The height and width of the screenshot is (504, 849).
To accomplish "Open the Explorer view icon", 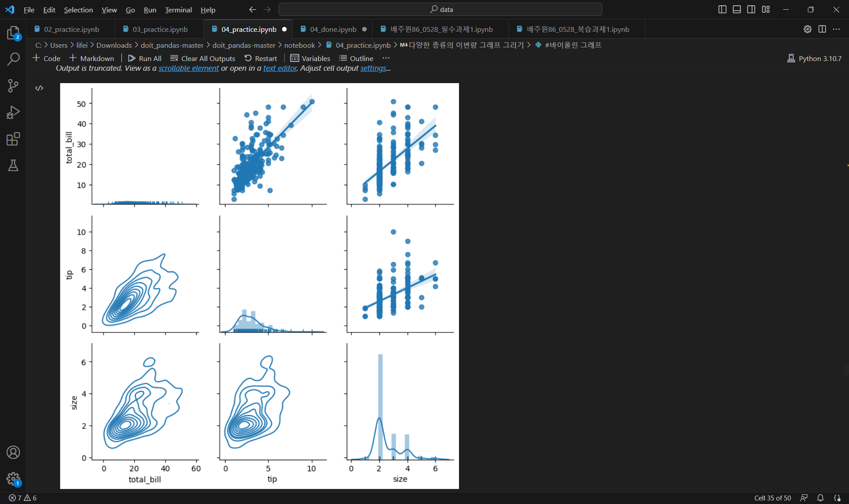I will click(x=13, y=33).
